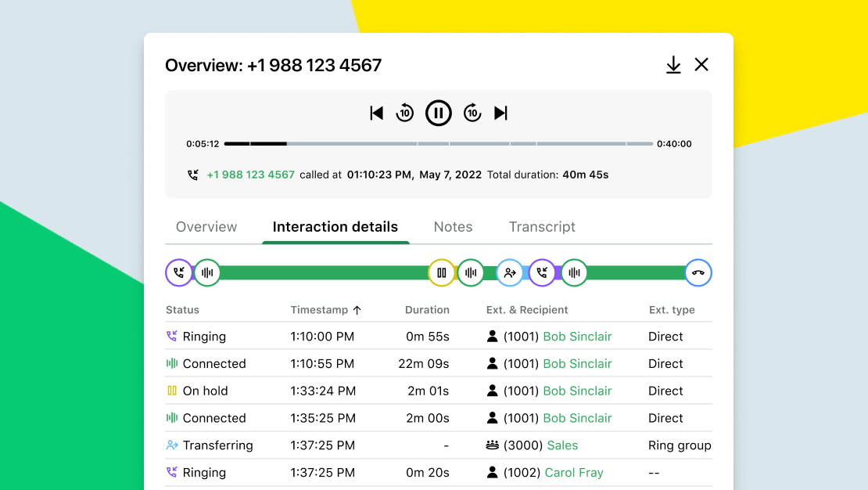Switch to the Overview tab
The width and height of the screenshot is (868, 490).
206,226
